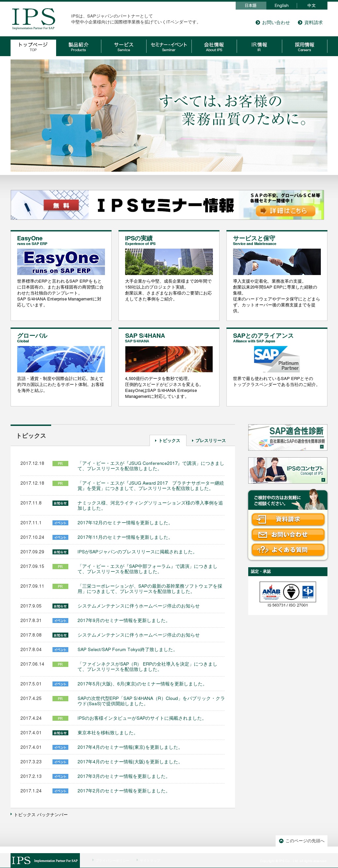Open the IPSの実績 city photo thumbnail
The image size is (338, 868).
pos(169,262)
